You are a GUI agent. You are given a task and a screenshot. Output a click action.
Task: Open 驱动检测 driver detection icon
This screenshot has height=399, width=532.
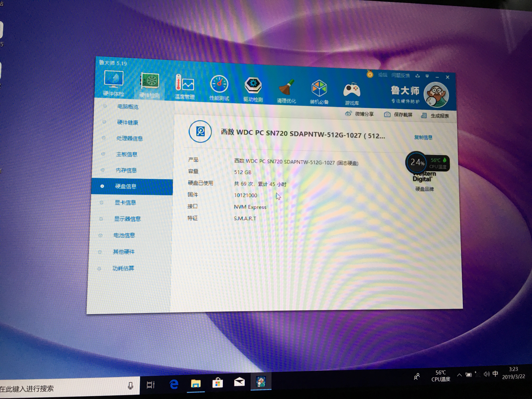[253, 89]
